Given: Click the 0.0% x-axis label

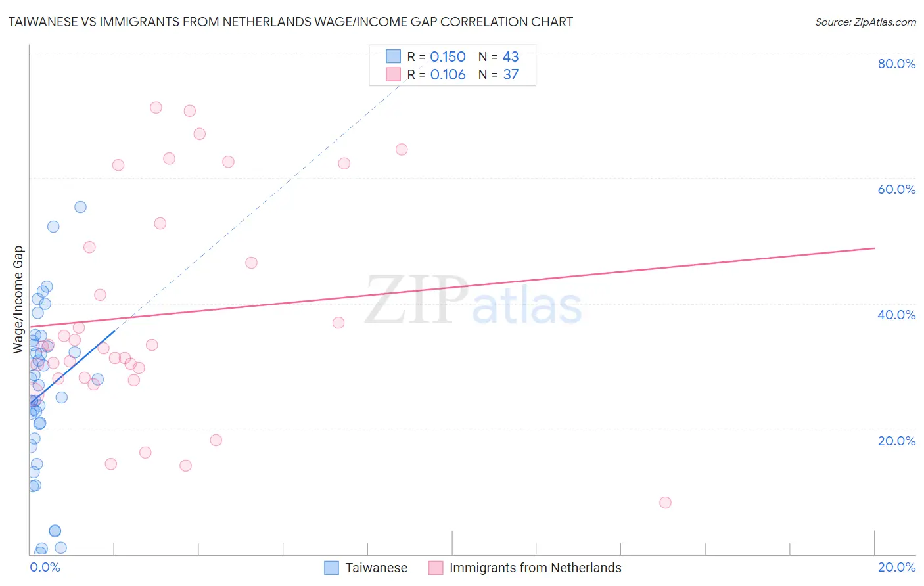Looking at the screenshot, I should 45,568.
